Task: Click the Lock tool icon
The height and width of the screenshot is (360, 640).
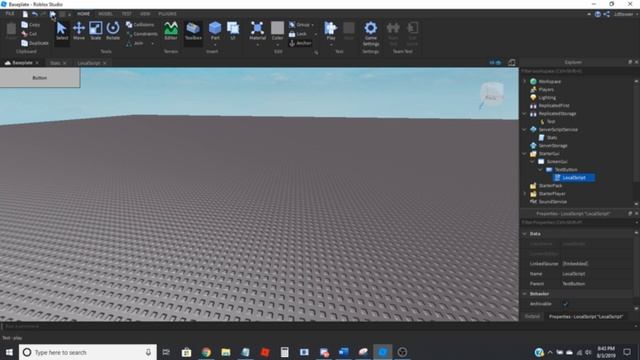Action: (x=292, y=34)
